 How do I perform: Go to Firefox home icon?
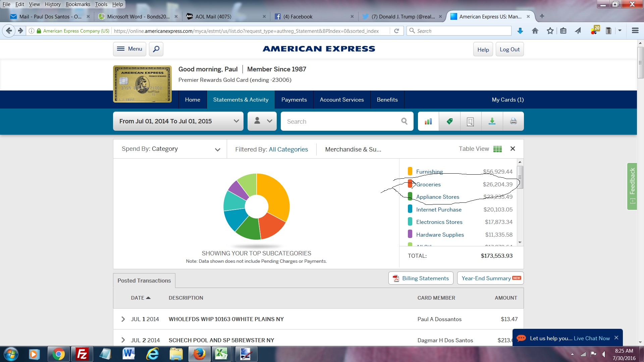[x=535, y=31]
